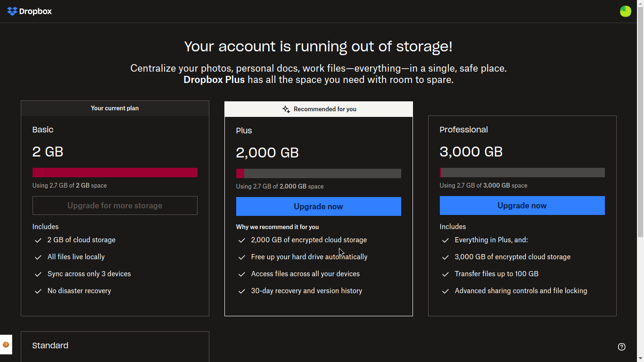Click Everything in Plus, and: text
The width and height of the screenshot is (644, 362).
[491, 240]
